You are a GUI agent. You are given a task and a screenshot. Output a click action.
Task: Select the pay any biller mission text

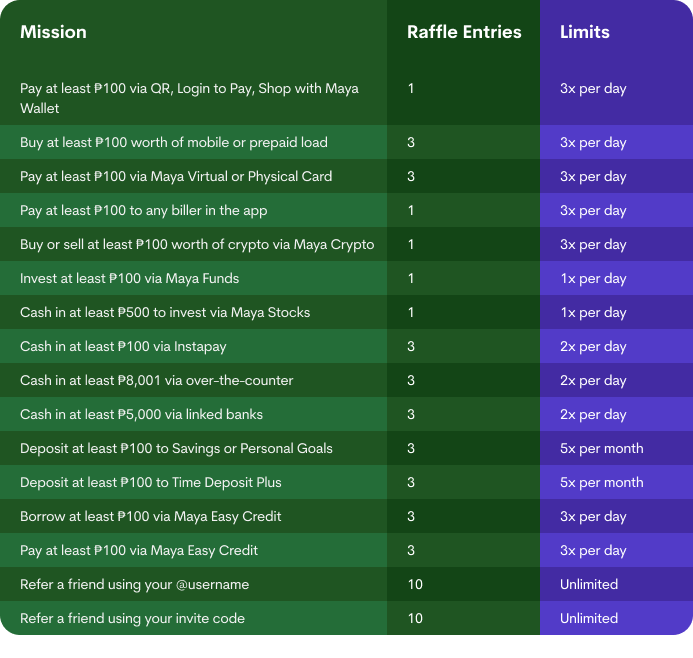point(143,211)
